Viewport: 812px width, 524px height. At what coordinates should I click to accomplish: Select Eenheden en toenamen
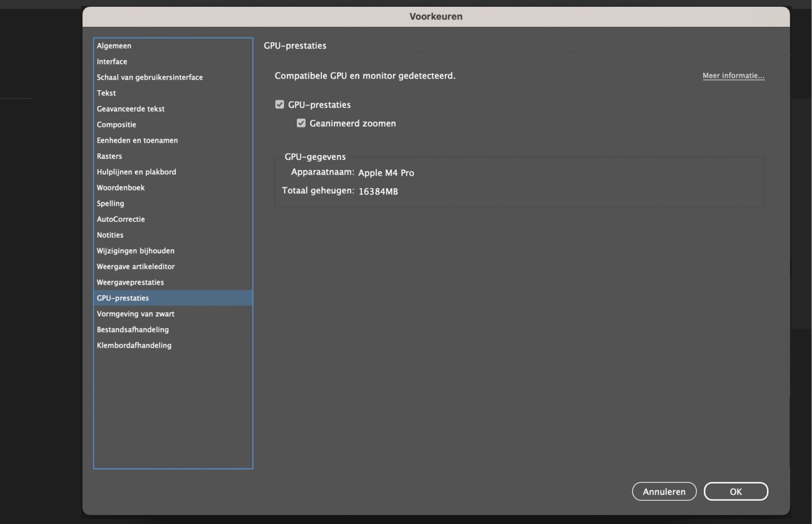coord(137,140)
